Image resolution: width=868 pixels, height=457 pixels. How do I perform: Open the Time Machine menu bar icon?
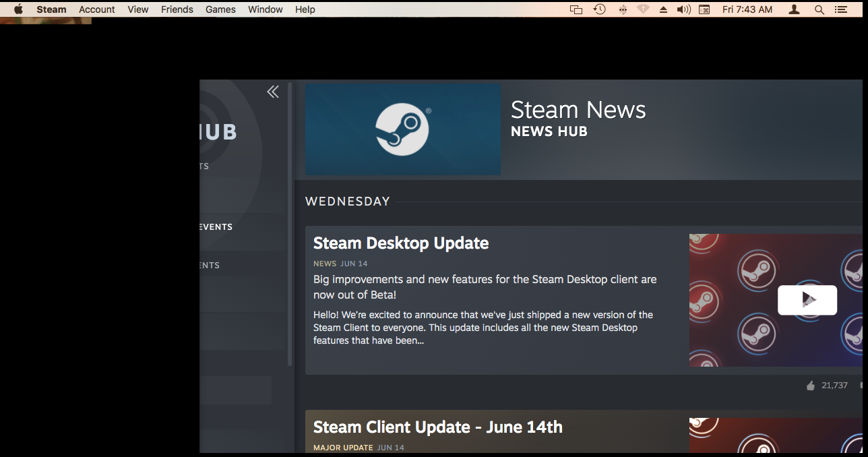click(599, 9)
